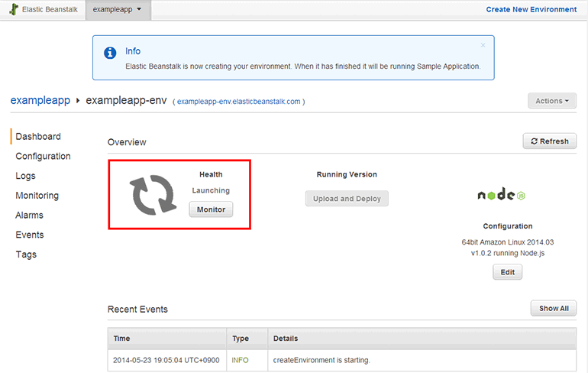This screenshot has width=588, height=373.
Task: Go to exampleapp breadcrumb link
Action: click(x=40, y=100)
